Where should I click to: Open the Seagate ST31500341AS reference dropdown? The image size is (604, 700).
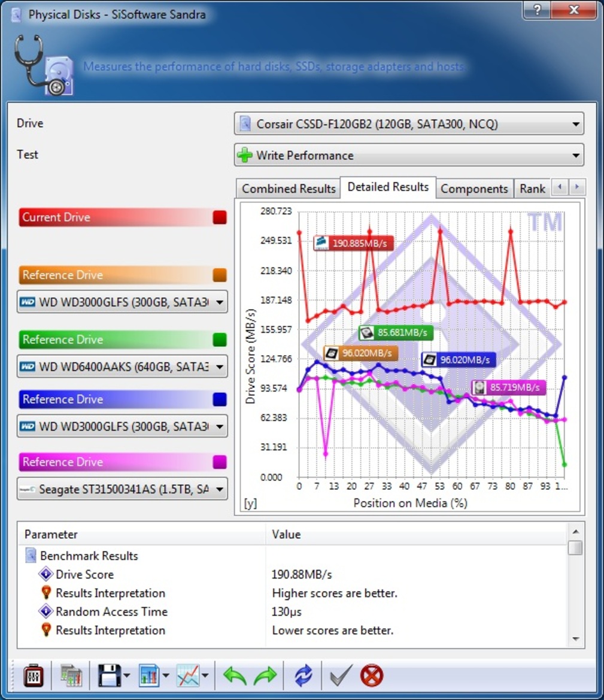tap(122, 489)
